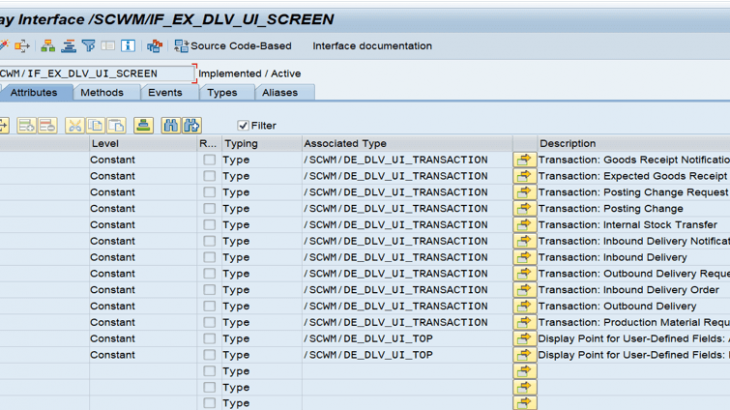Click the greyed-out full screen toolbar icon
730x410 pixels.
(x=108, y=46)
